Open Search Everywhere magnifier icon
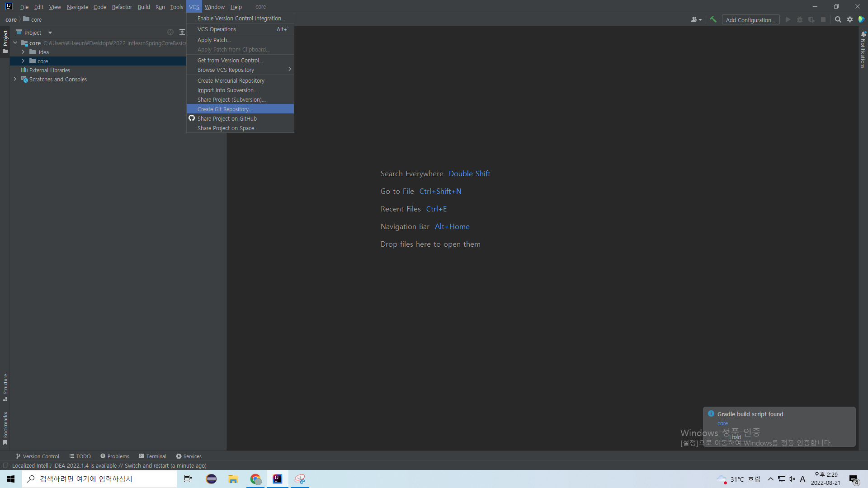 point(838,19)
